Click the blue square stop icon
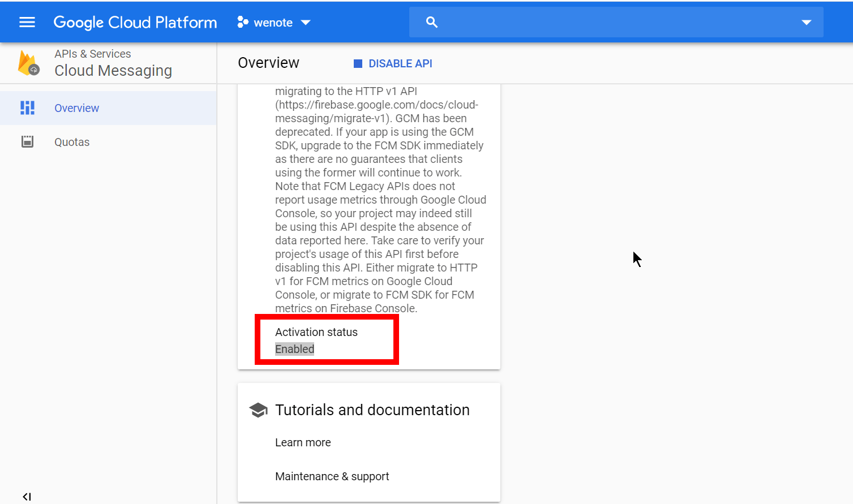The height and width of the screenshot is (504, 853). pos(358,64)
